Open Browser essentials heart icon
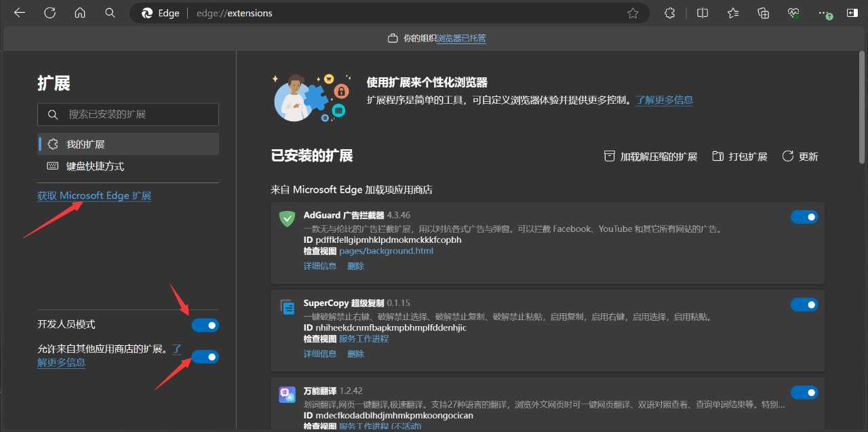Image resolution: width=868 pixels, height=432 pixels. 794,13
